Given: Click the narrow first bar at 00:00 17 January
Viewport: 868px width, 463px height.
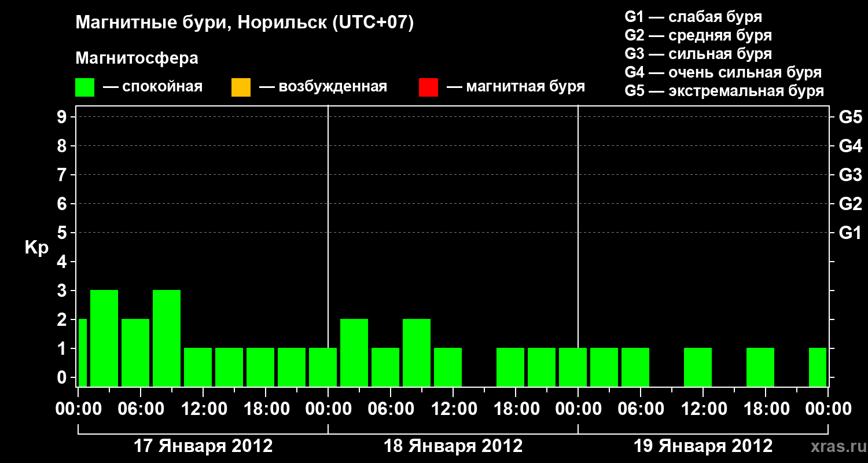Looking at the screenshot, I should pyautogui.click(x=83, y=352).
